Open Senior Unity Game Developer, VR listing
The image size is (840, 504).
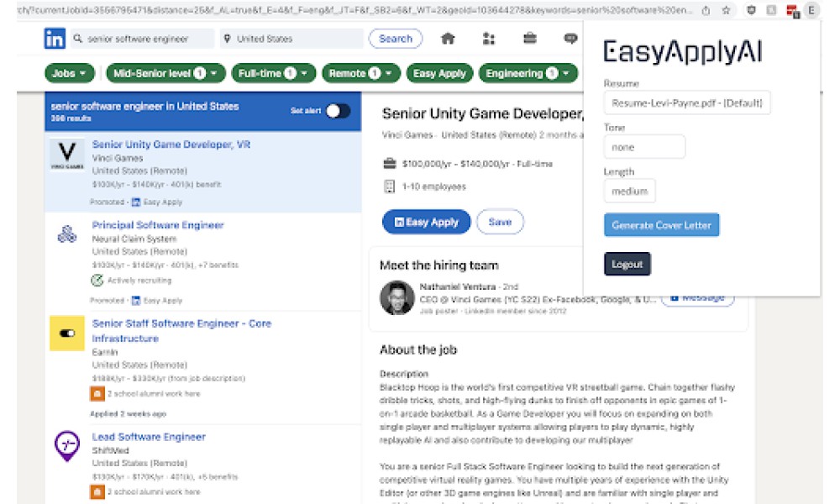(x=171, y=144)
